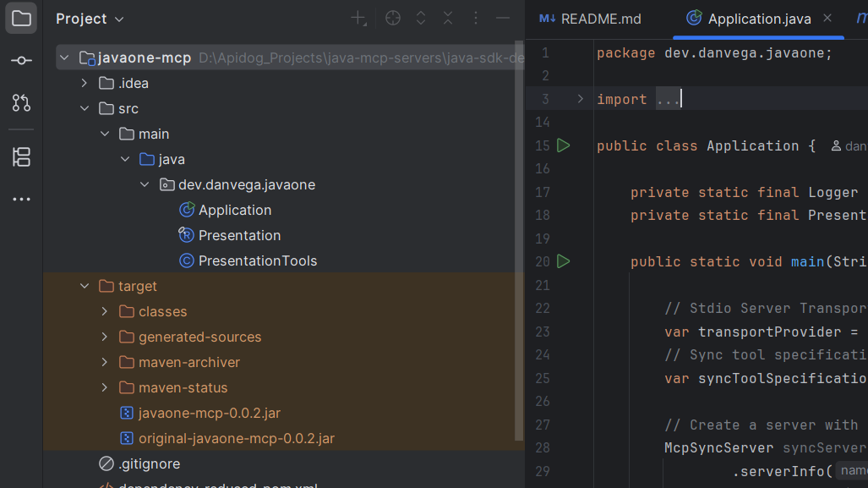
Task: Open the Pull Requests tool window icon
Action: click(x=21, y=102)
